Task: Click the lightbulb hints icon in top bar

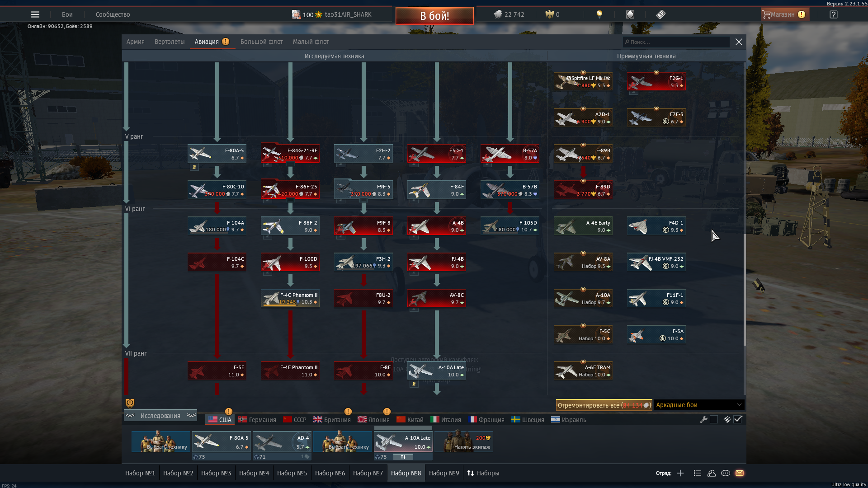Action: pyautogui.click(x=599, y=14)
